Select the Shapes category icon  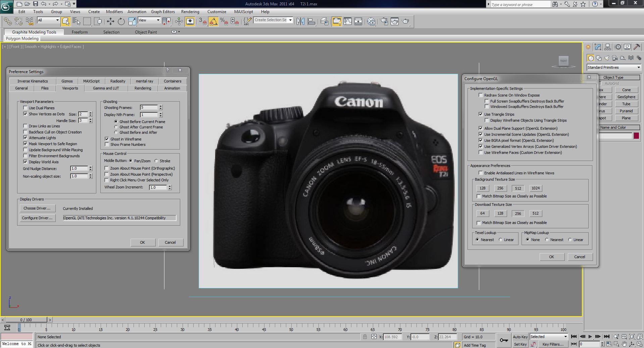point(599,58)
